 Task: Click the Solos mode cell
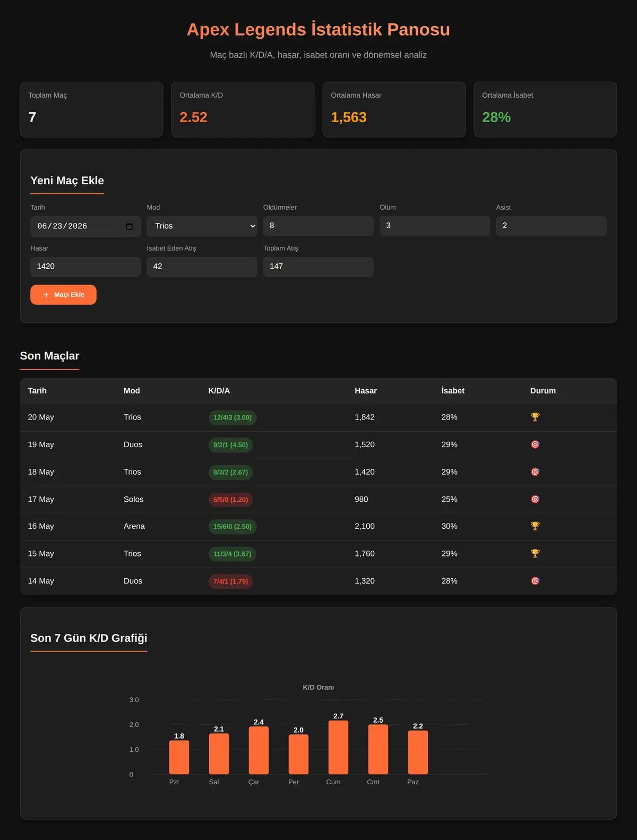(133, 499)
